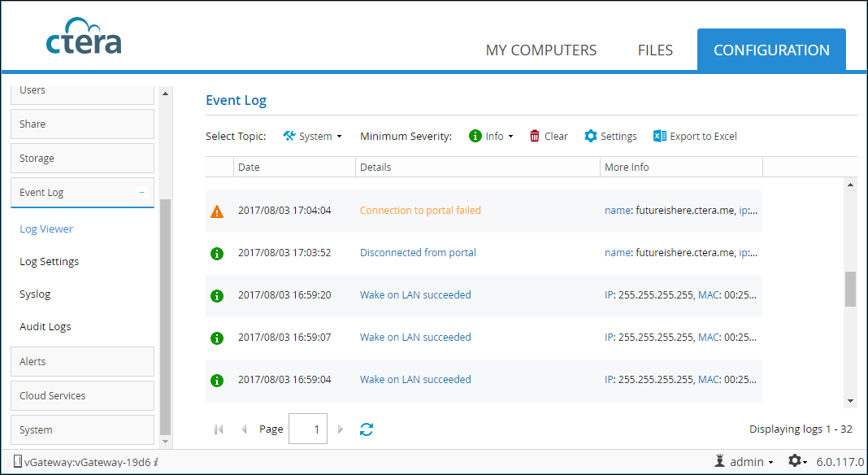Sort by the Details column header

coord(477,168)
